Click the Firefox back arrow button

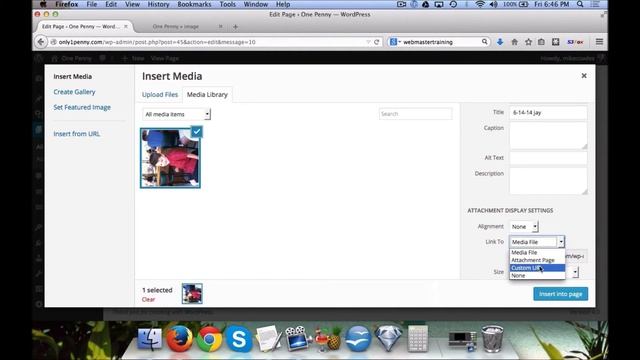click(41, 42)
